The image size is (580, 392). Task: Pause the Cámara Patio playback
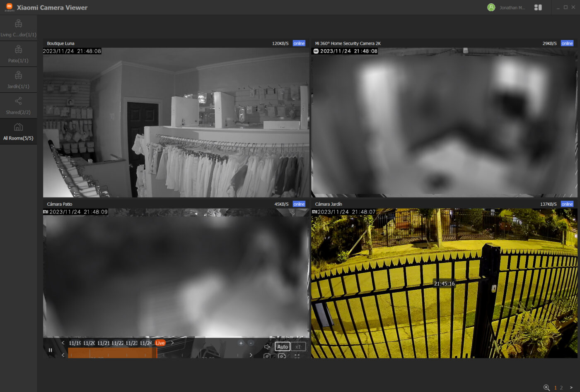pos(50,350)
